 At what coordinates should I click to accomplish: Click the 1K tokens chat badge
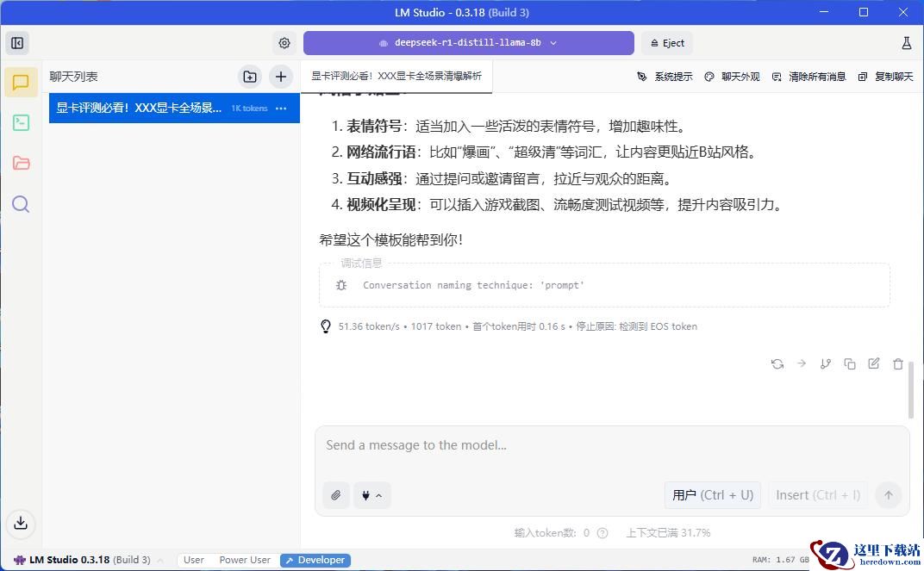[249, 109]
